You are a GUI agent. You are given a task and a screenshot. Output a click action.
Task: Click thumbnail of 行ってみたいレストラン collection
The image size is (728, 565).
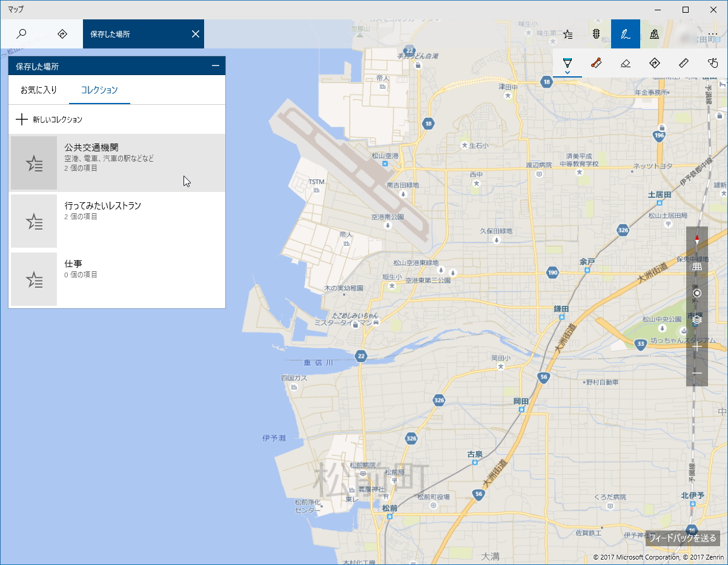tap(34, 221)
